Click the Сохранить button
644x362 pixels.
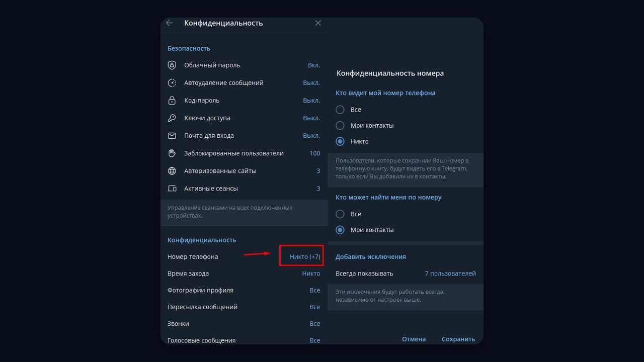point(458,339)
